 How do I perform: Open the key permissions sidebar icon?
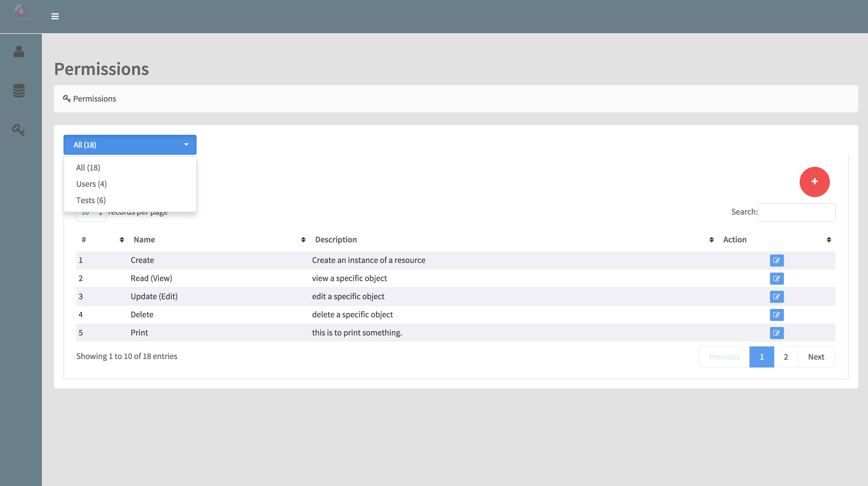pyautogui.click(x=18, y=130)
